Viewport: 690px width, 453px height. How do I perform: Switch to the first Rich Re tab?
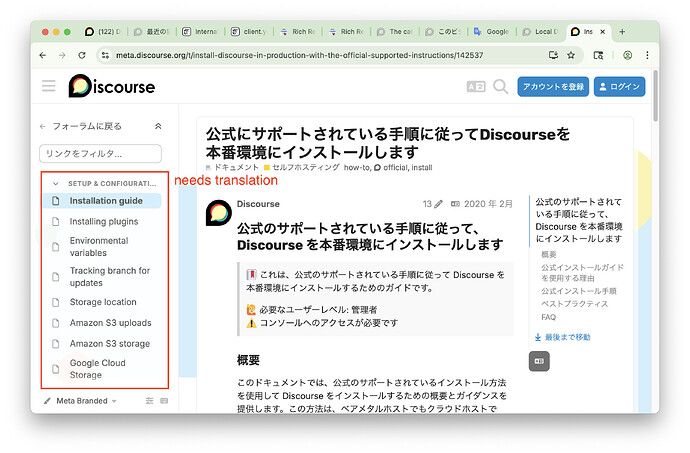point(298,32)
